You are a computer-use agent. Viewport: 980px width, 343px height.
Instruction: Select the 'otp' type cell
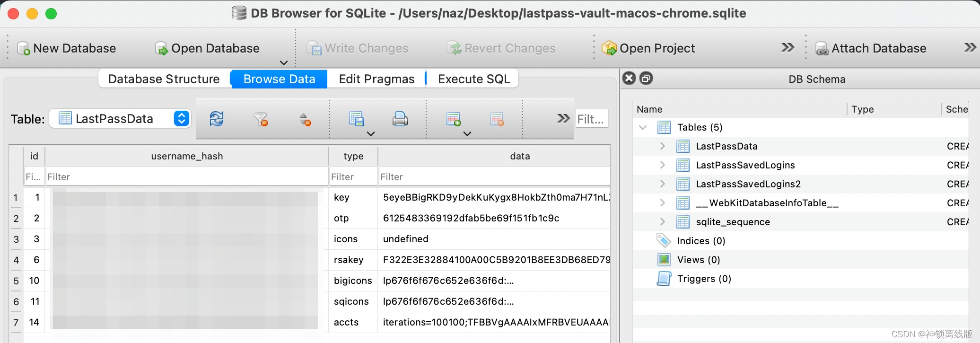[353, 218]
